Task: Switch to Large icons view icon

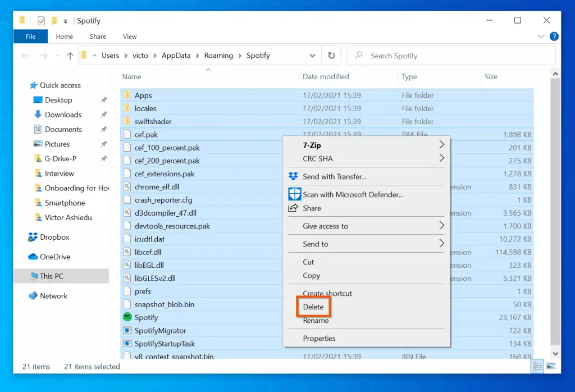Action: coord(550,366)
